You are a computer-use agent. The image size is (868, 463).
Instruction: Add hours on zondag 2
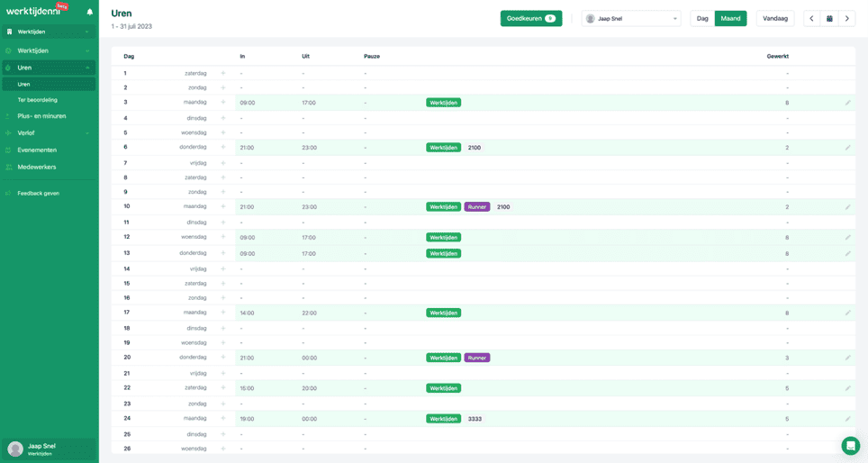(x=223, y=87)
